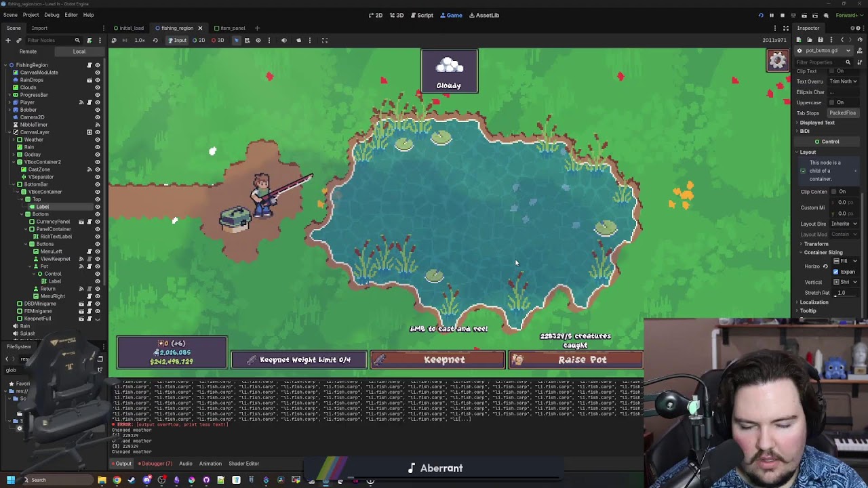The width and height of the screenshot is (868, 488).
Task: Open the initial_load scene tab
Action: coord(129,28)
